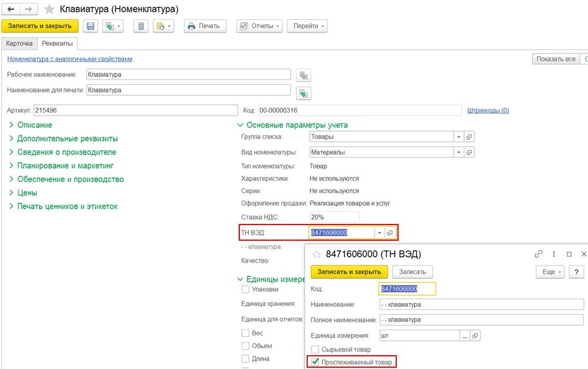The height and width of the screenshot is (369, 588).
Task: Go back using the left arrow
Action: pos(11,9)
